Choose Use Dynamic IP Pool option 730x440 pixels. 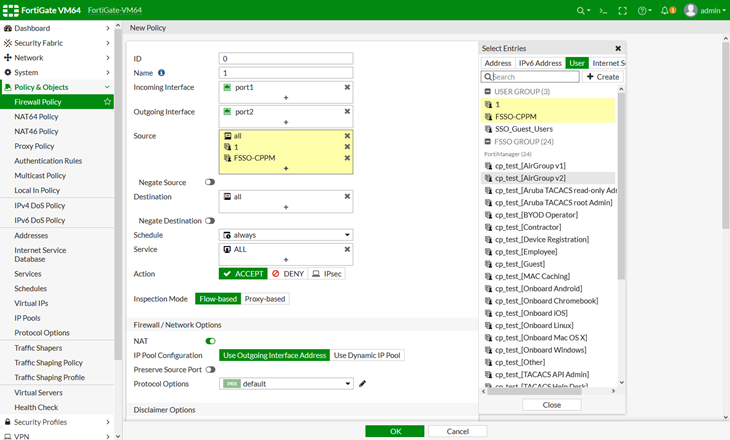367,355
